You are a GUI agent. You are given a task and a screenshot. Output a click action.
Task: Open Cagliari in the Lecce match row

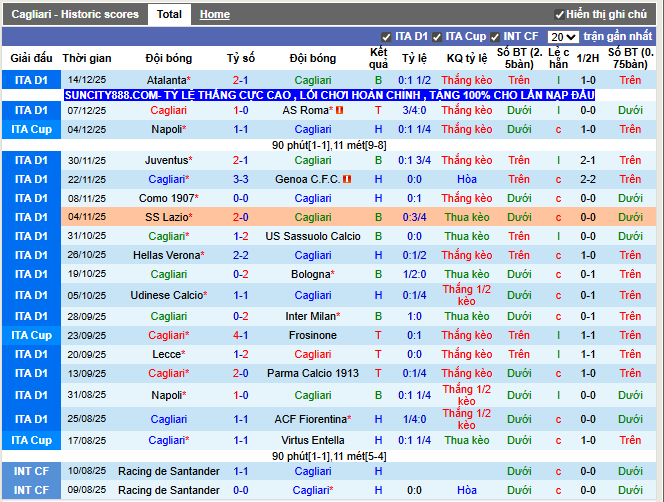pos(313,354)
